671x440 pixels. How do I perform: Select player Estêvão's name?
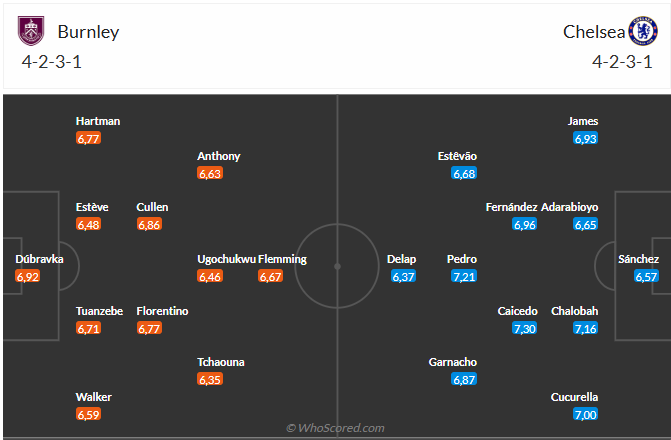(457, 156)
